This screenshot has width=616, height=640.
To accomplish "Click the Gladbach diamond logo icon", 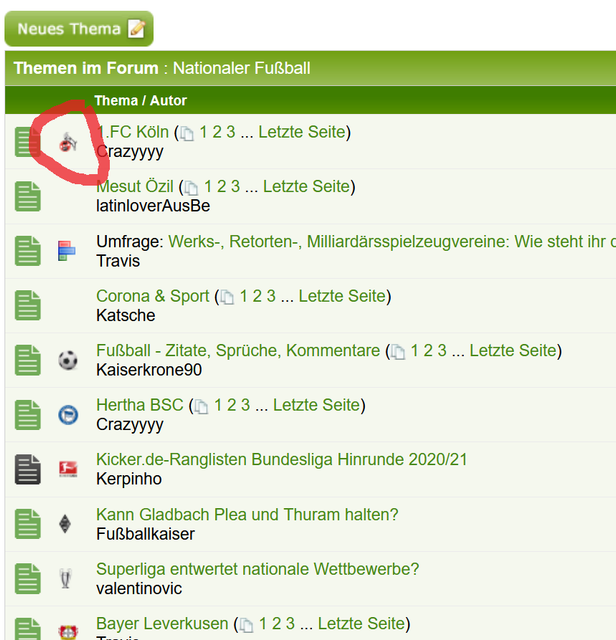I will pyautogui.click(x=67, y=524).
